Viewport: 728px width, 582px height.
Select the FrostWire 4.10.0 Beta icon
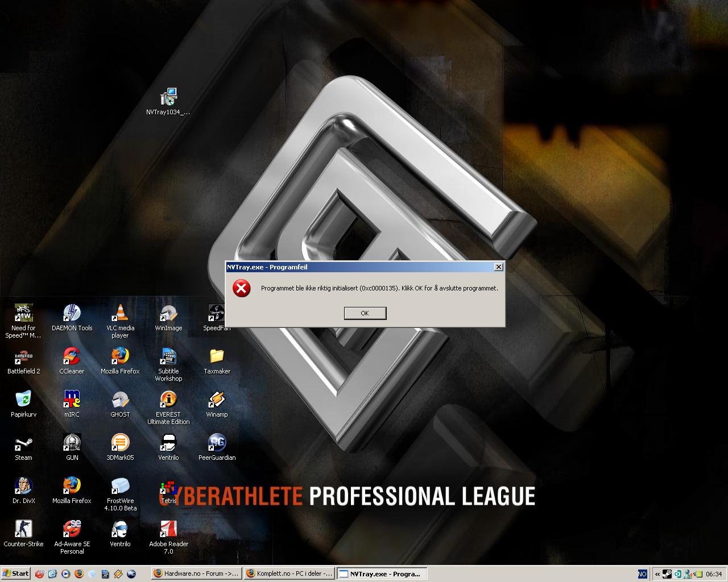120,494
